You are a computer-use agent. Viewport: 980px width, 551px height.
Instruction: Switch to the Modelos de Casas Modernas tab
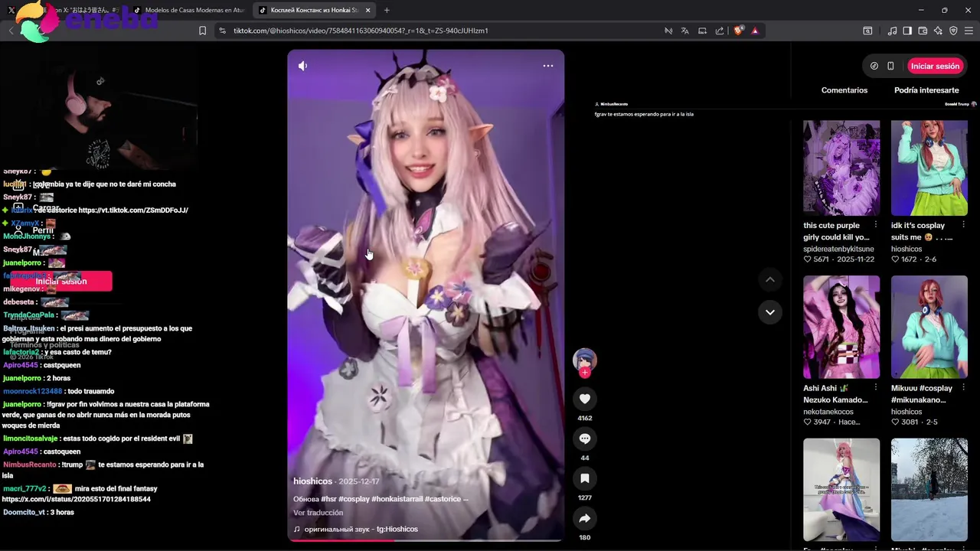(x=188, y=10)
